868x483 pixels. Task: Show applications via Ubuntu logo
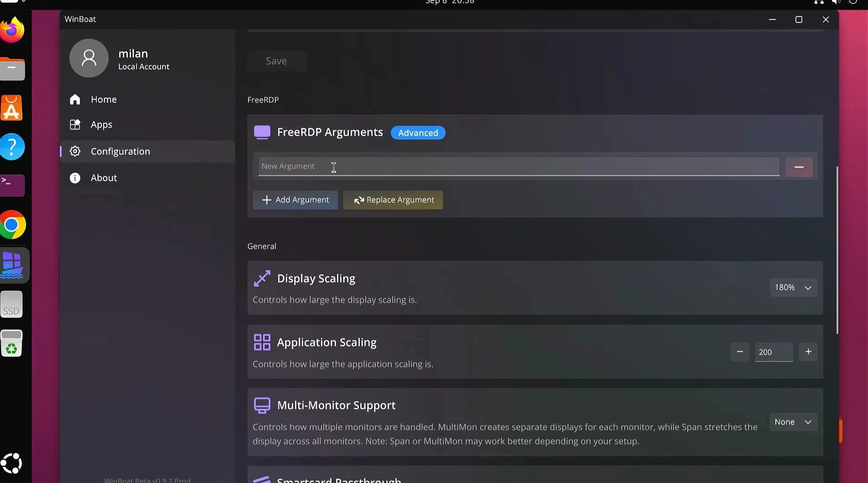click(x=12, y=463)
